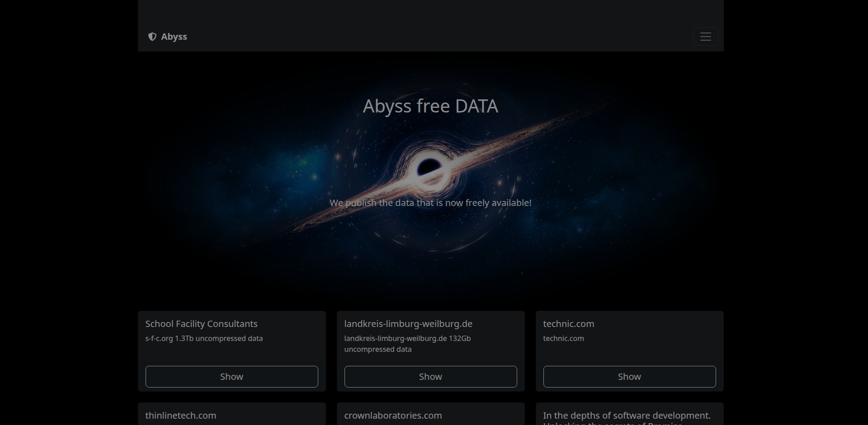Select the s-f-c.org 1.3Tb description text
868x425 pixels.
[204, 338]
